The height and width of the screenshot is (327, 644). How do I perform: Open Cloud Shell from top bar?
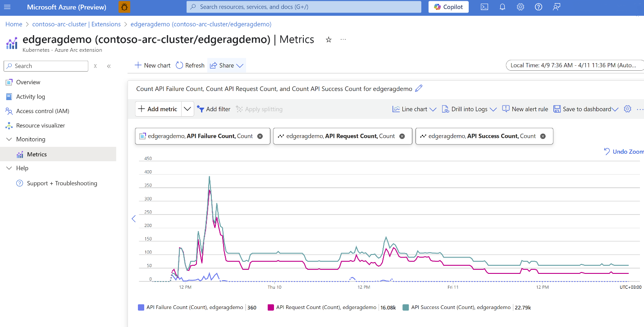(484, 7)
